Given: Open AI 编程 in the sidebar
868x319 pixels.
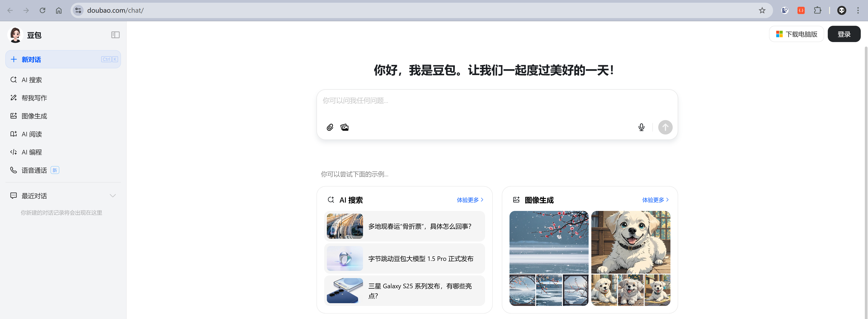Looking at the screenshot, I should [63, 152].
